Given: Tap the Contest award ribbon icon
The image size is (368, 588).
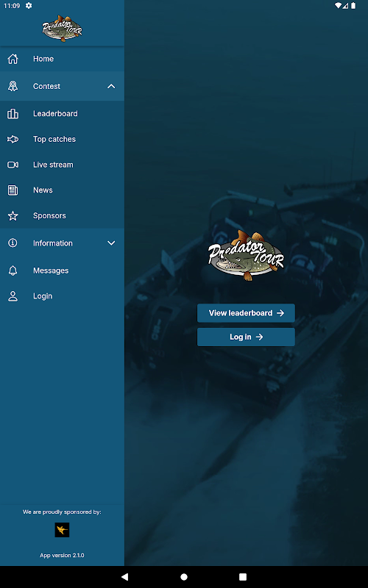Looking at the screenshot, I should tap(13, 86).
